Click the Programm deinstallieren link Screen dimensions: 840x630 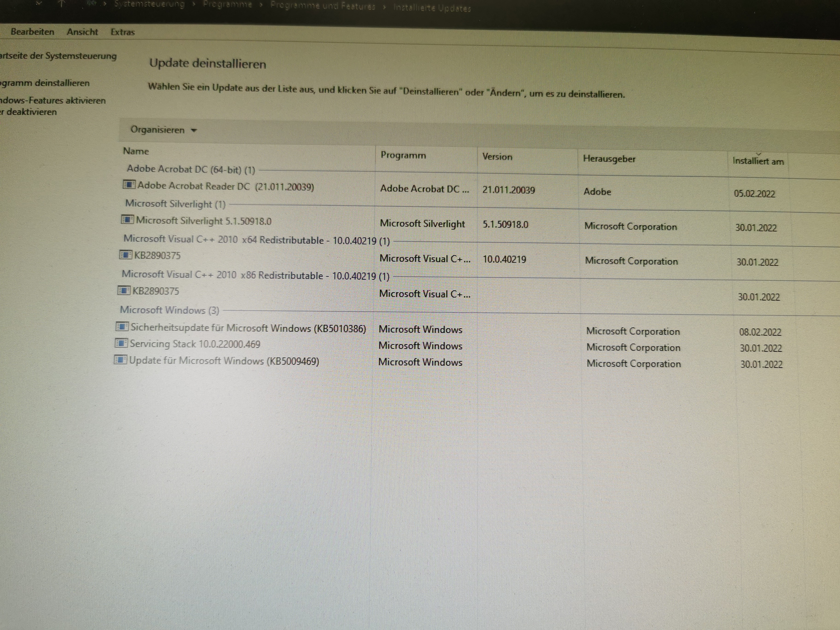tap(44, 83)
